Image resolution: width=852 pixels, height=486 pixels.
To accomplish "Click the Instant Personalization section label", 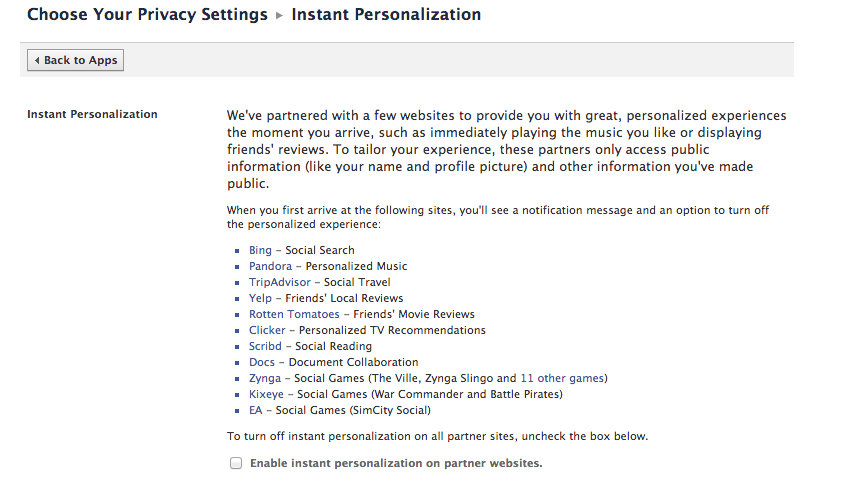I will coord(92,114).
